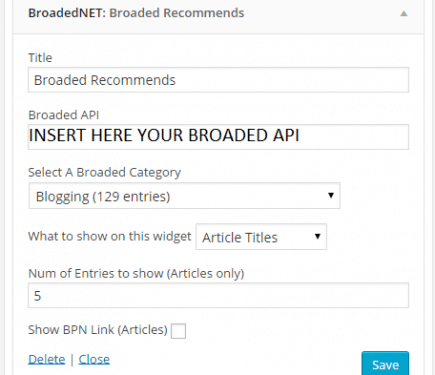The height and width of the screenshot is (375, 435).
Task: Click the BroadedNET widget header title
Action: pos(136,13)
